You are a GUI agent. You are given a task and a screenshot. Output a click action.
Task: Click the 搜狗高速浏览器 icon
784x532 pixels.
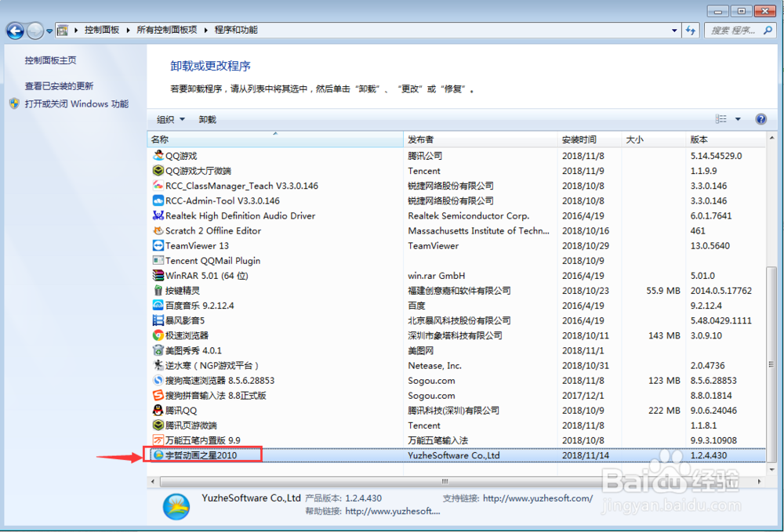[x=158, y=380]
